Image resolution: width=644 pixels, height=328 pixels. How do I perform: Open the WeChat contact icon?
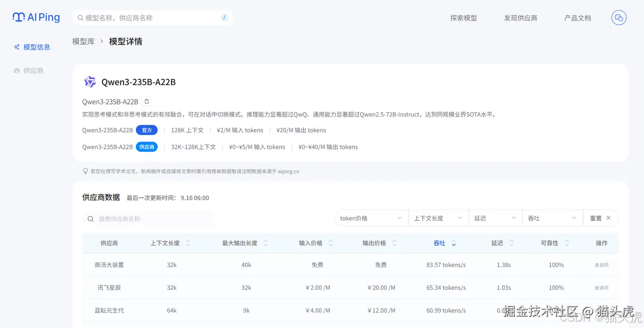pyautogui.click(x=619, y=18)
